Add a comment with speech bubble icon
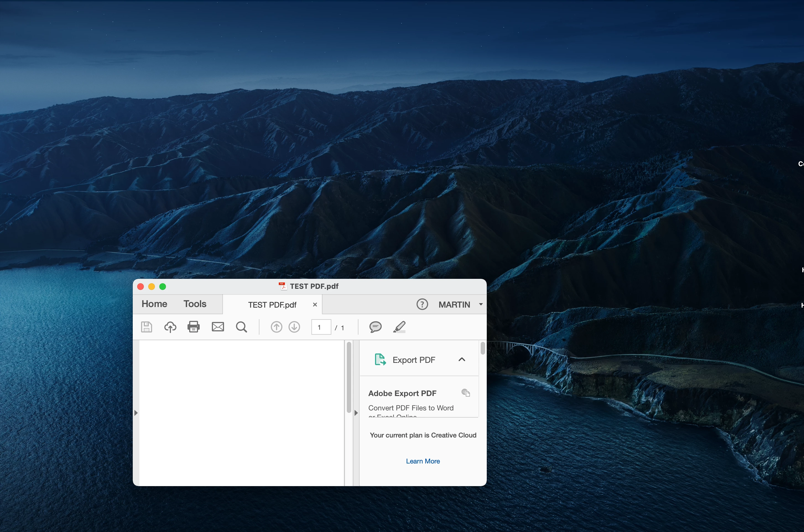Viewport: 804px width, 532px height. pos(375,327)
